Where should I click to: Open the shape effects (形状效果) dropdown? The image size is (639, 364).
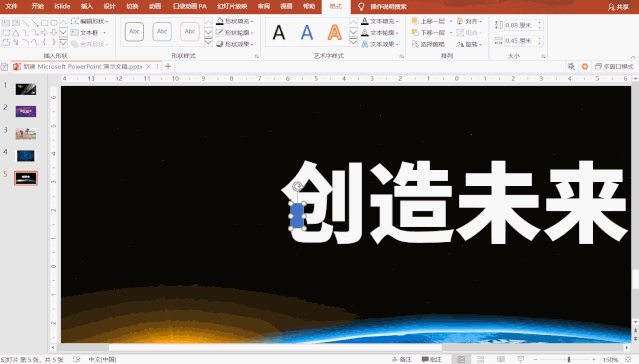pos(235,44)
